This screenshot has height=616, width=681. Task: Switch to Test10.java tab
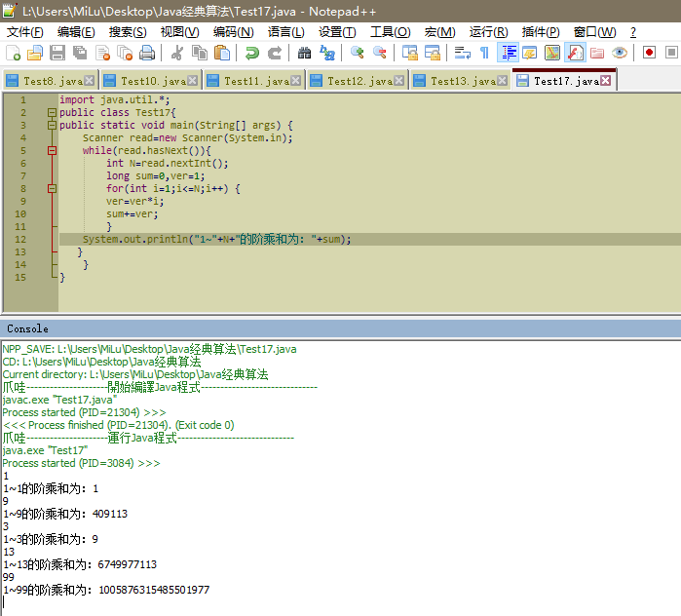coord(151,81)
